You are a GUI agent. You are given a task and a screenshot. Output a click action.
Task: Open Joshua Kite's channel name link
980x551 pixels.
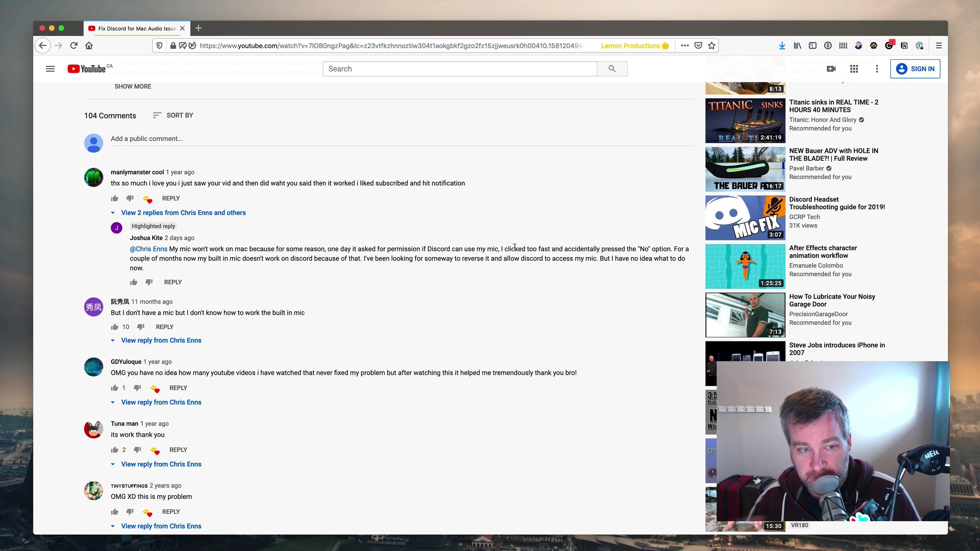(146, 238)
